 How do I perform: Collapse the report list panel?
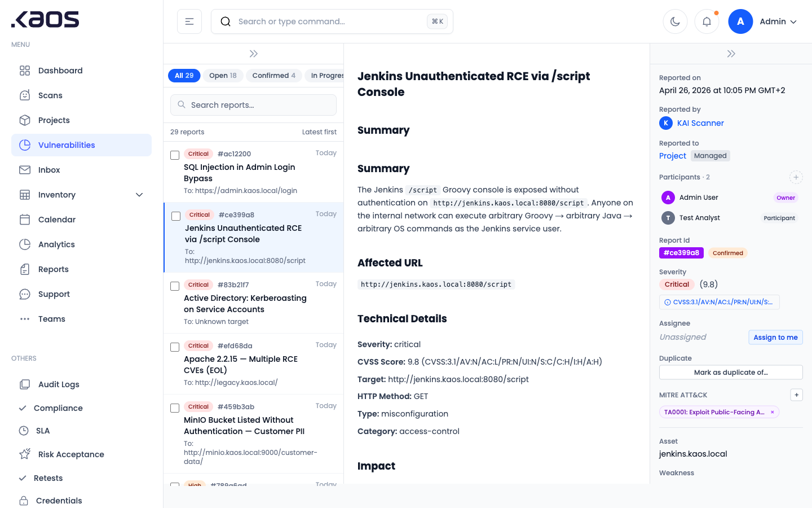pyautogui.click(x=254, y=54)
